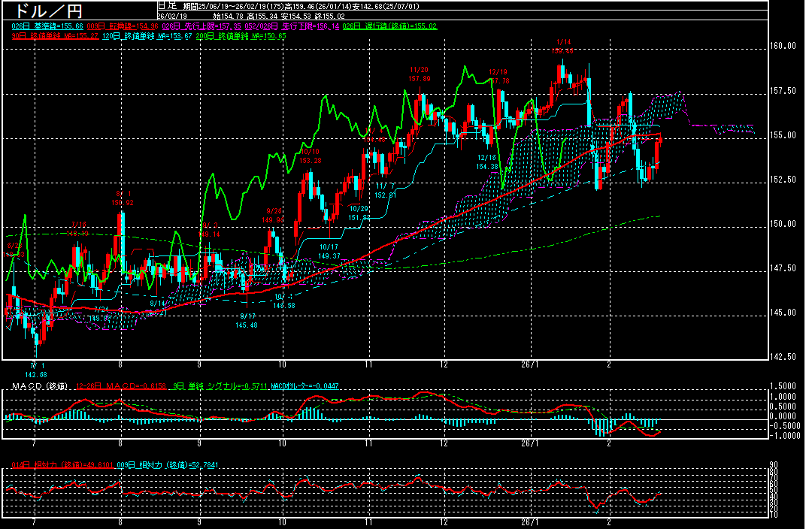Click the 160.00 price axis label

coord(783,46)
